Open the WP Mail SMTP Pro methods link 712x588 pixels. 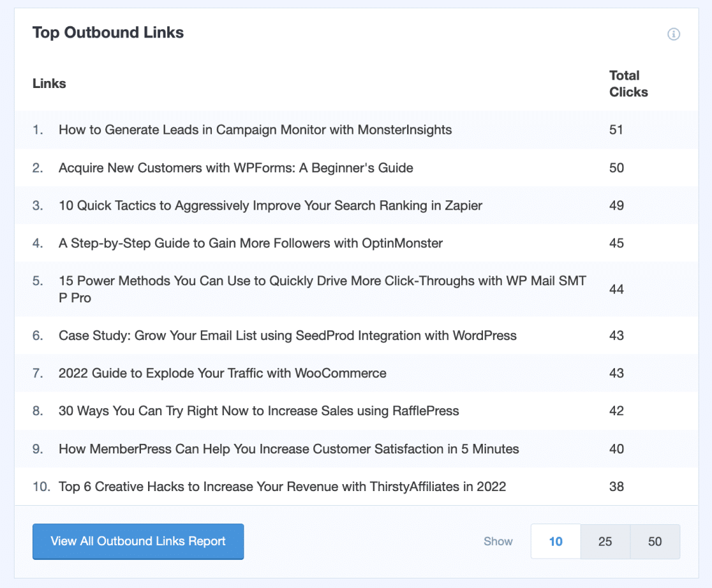pyautogui.click(x=322, y=281)
